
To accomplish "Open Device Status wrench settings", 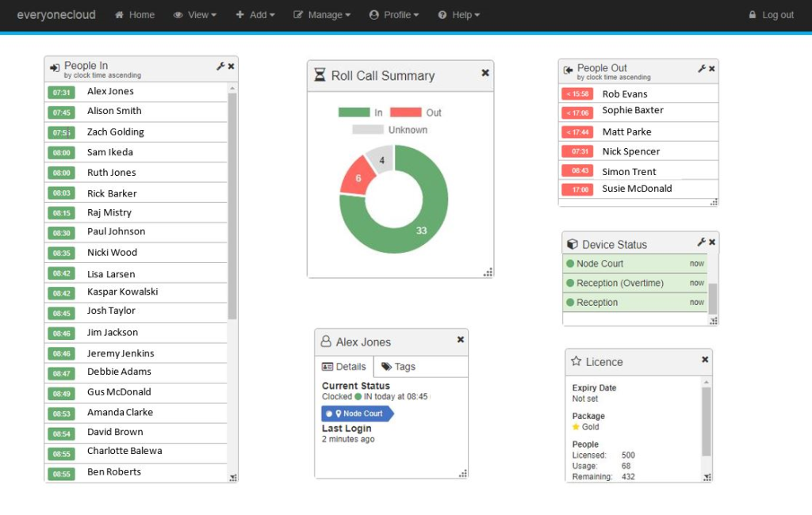I will pos(701,242).
